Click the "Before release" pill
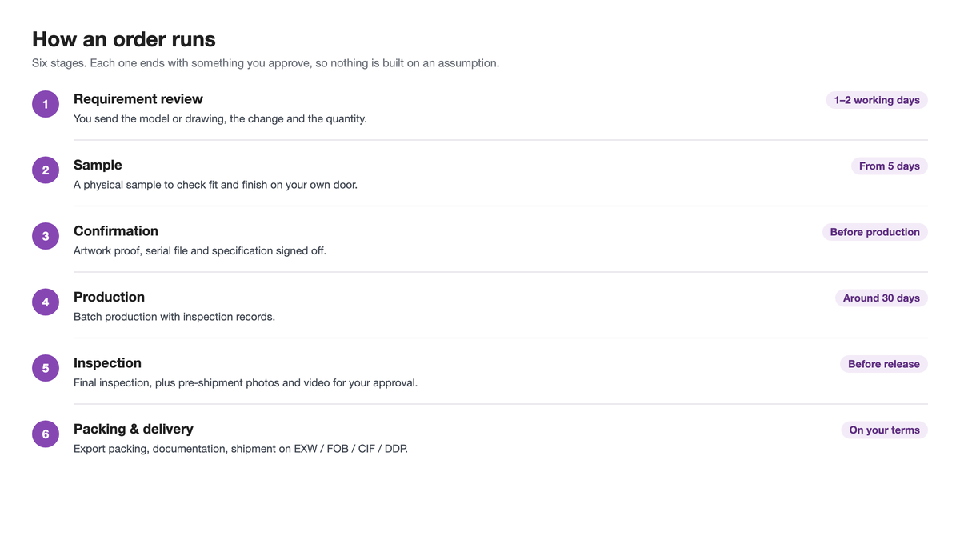This screenshot has width=960, height=560. click(884, 364)
